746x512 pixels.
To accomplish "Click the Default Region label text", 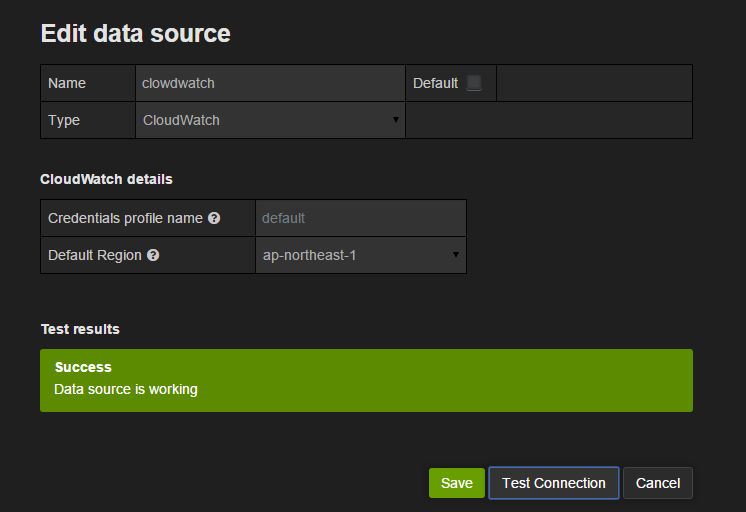I will [x=95, y=255].
